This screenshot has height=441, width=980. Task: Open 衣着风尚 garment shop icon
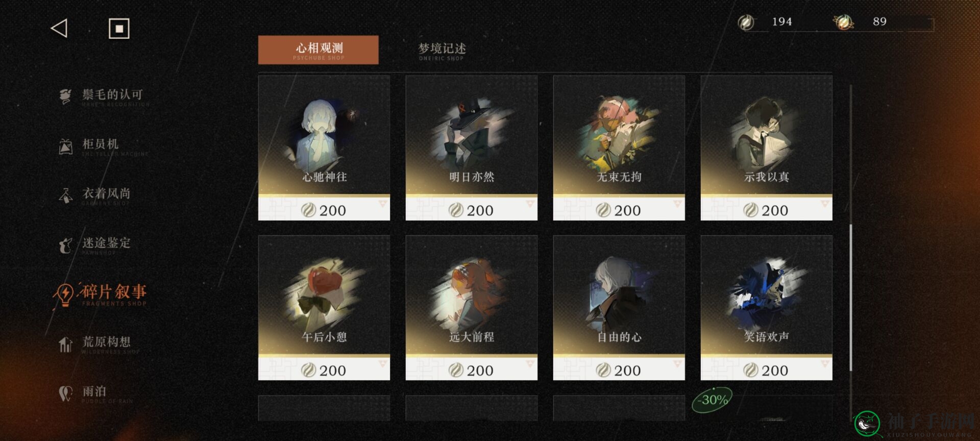coord(65,195)
